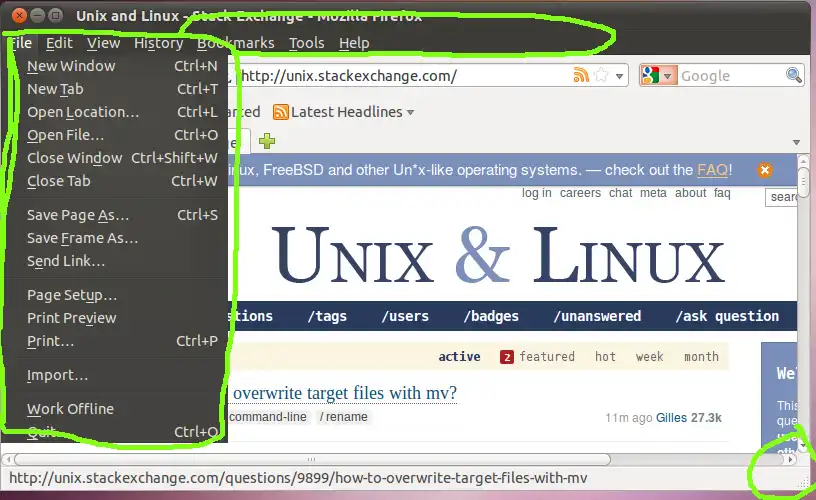Open the list all tabs dropdown arrow
Screen dimensions: 816x500
[796, 142]
